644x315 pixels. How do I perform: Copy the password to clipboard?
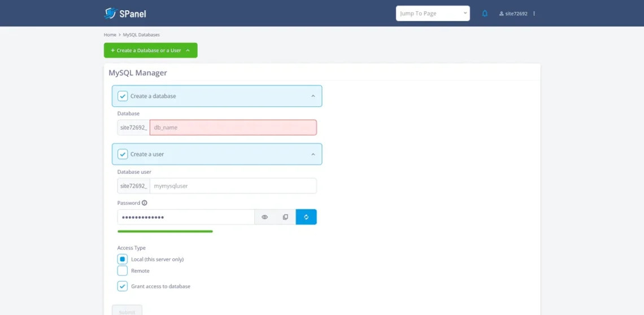pyautogui.click(x=285, y=217)
